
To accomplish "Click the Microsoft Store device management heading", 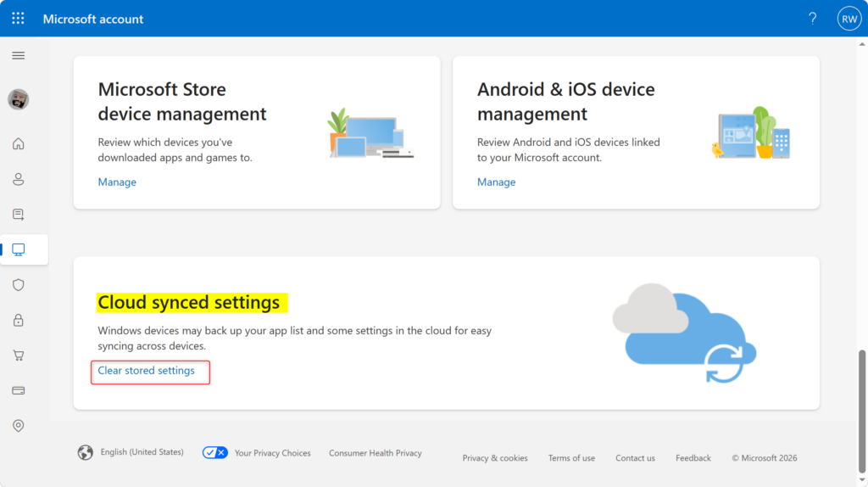I will [182, 102].
